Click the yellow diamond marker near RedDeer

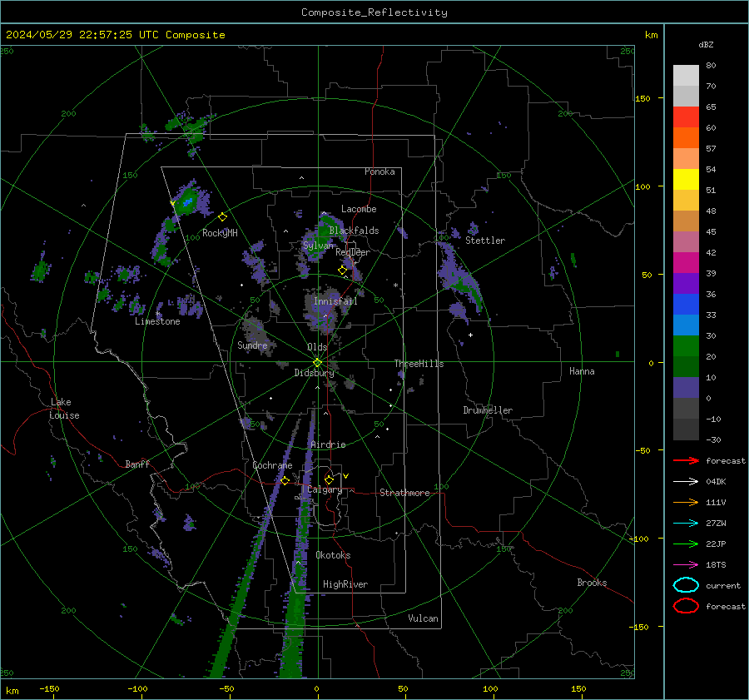pos(343,271)
